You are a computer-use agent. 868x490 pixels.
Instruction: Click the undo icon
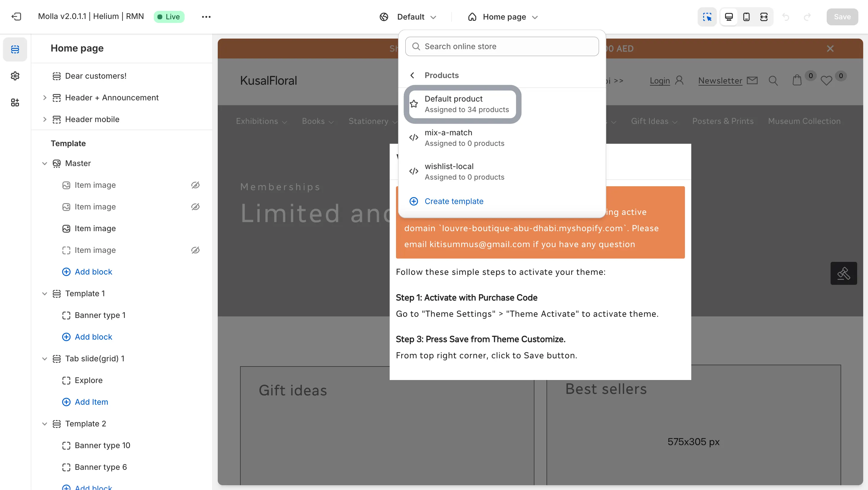786,16
